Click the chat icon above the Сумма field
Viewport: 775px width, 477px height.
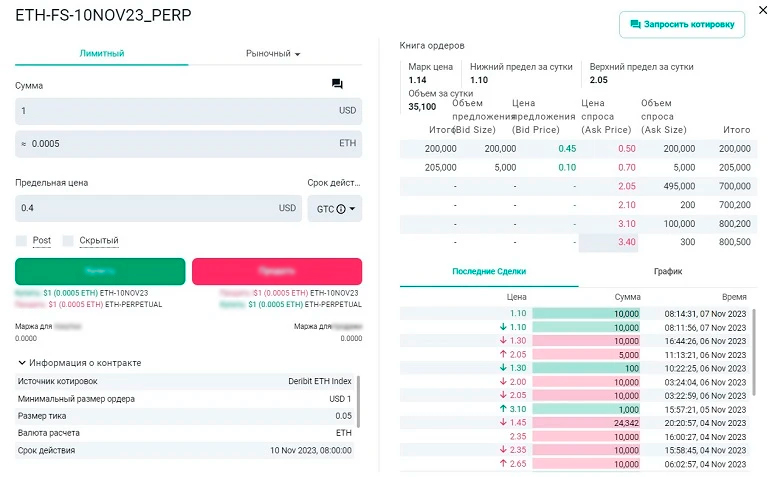337,85
